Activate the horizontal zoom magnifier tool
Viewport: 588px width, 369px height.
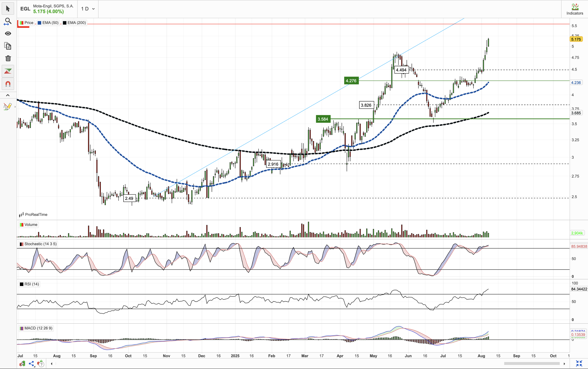pos(8,22)
